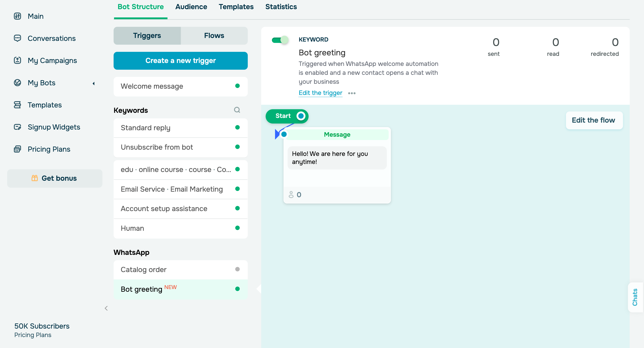The width and height of the screenshot is (644, 348).
Task: Toggle the Standard reply status dot
Action: [x=237, y=128]
